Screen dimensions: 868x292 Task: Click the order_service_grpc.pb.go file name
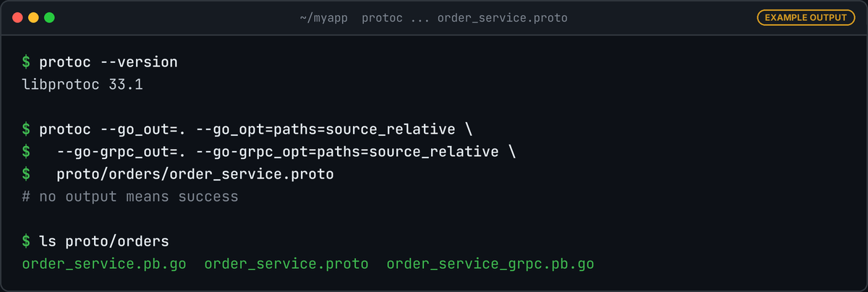coord(490,264)
